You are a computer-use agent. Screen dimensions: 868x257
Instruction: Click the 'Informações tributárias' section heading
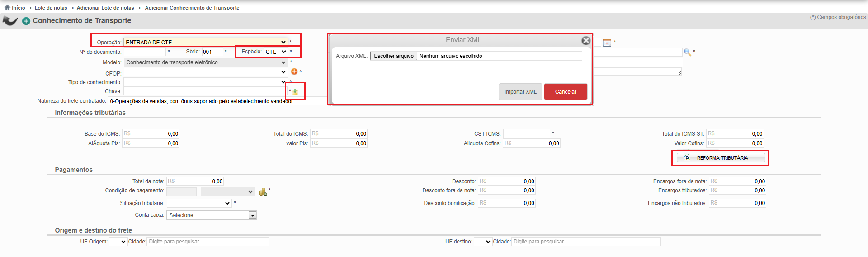click(x=90, y=113)
